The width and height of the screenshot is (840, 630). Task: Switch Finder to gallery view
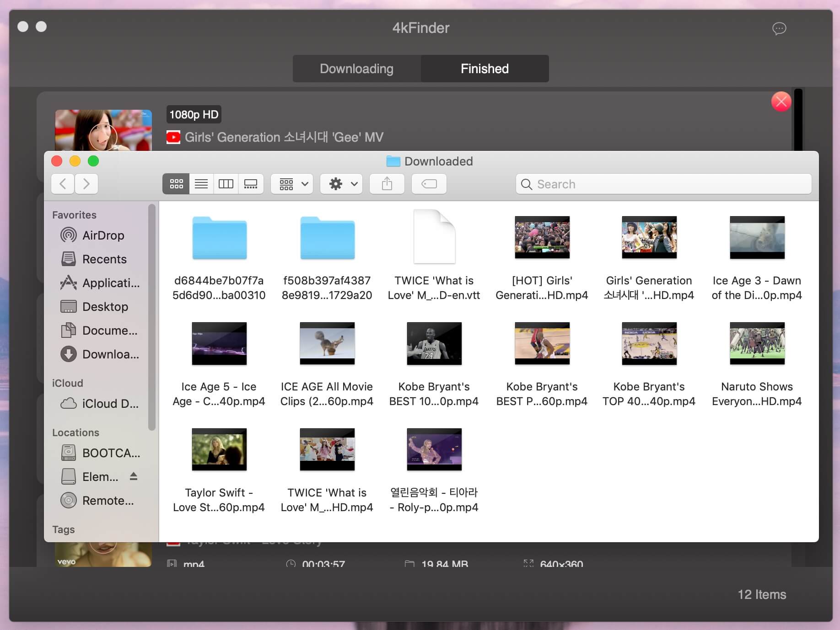(x=251, y=184)
